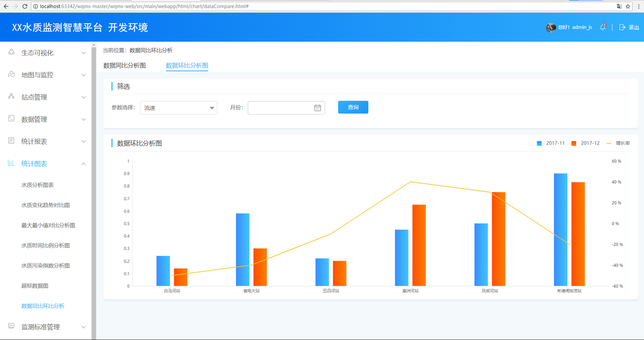The height and width of the screenshot is (340, 644).
Task: Expand the 地图与监控 menu chevron
Action: 83,75
